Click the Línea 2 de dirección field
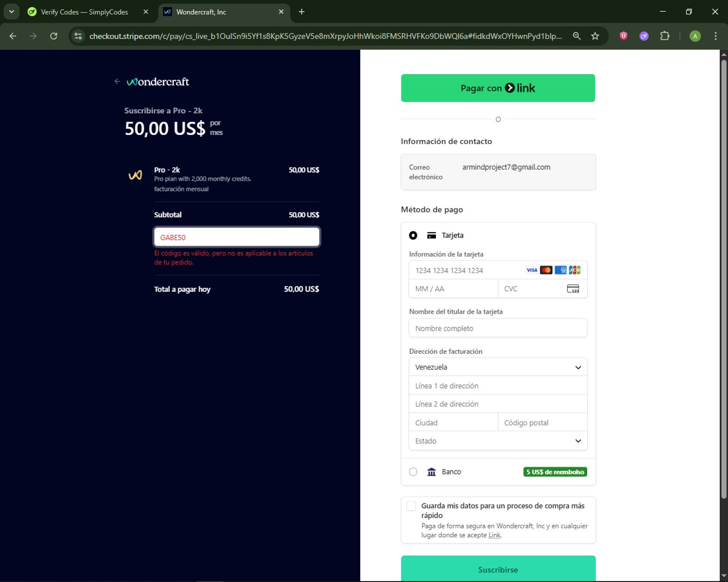 click(498, 404)
